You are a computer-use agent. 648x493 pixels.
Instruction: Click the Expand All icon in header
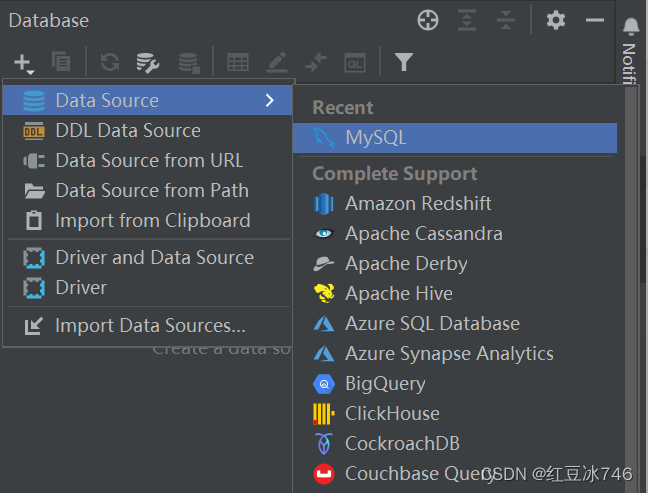[467, 20]
